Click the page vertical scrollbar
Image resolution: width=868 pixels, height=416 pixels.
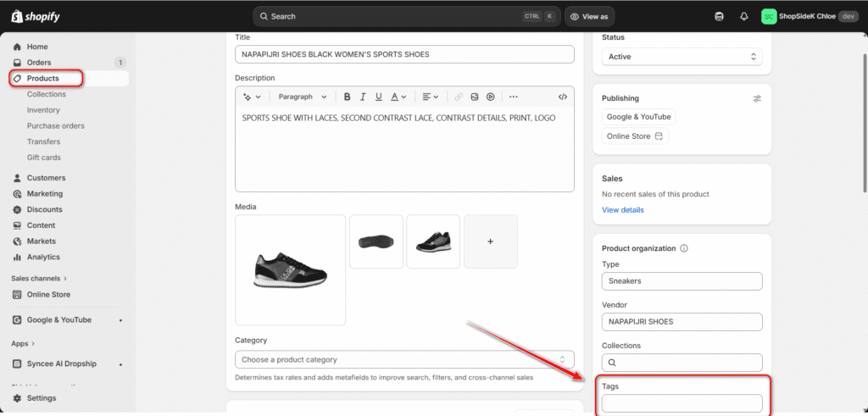[x=865, y=124]
